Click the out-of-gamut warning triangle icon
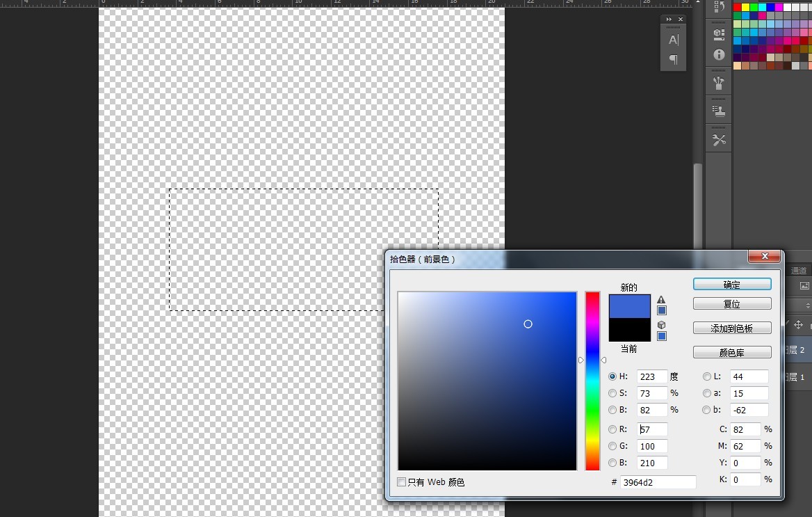812x517 pixels. [x=661, y=299]
